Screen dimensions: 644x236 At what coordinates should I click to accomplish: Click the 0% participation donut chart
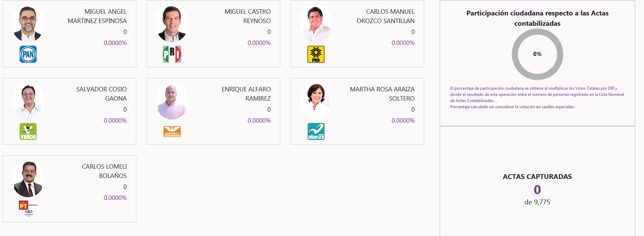[537, 54]
